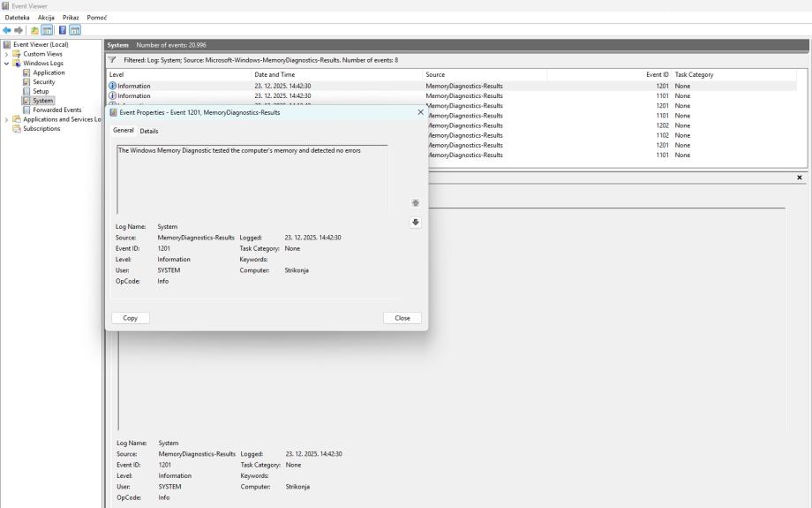Click the Up One Level folder icon
The width and height of the screenshot is (812, 508).
34,30
